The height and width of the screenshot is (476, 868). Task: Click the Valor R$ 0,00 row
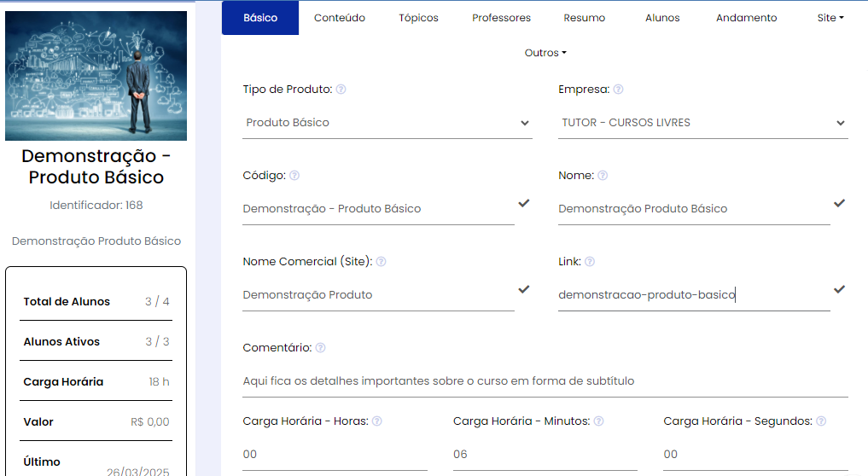[x=96, y=421]
